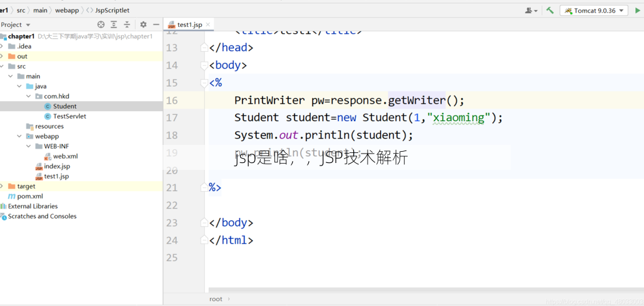The image size is (644, 306).
Task: Click the Expand All icon in Project panel
Action: (x=114, y=24)
